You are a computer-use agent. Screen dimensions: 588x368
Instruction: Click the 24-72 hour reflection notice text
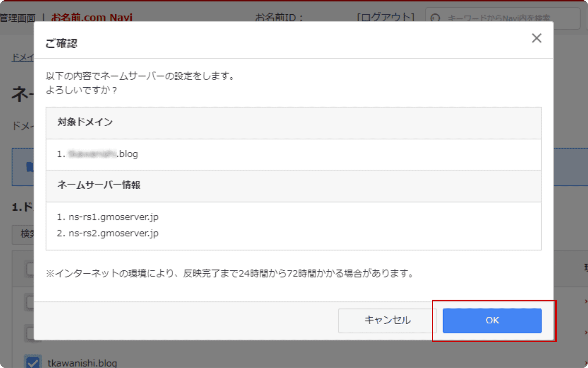(x=230, y=273)
